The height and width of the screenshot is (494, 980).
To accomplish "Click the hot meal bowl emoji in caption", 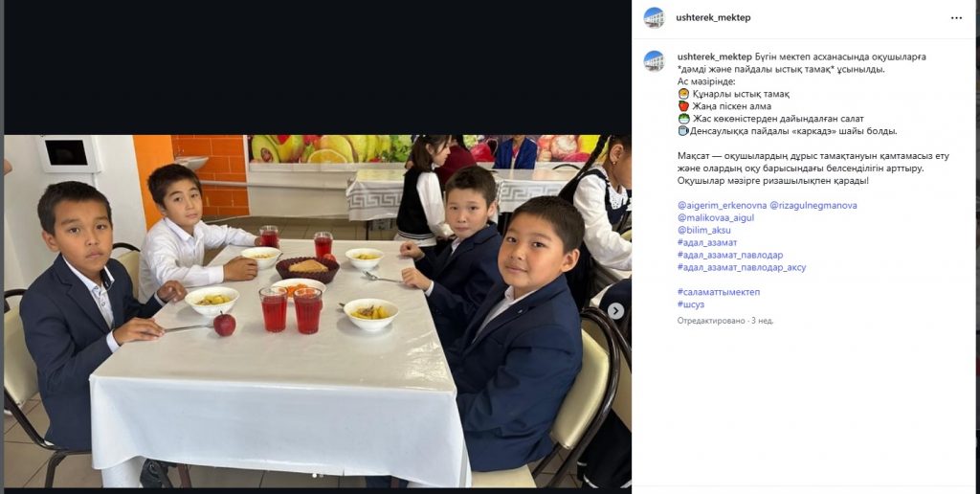I will click(683, 94).
